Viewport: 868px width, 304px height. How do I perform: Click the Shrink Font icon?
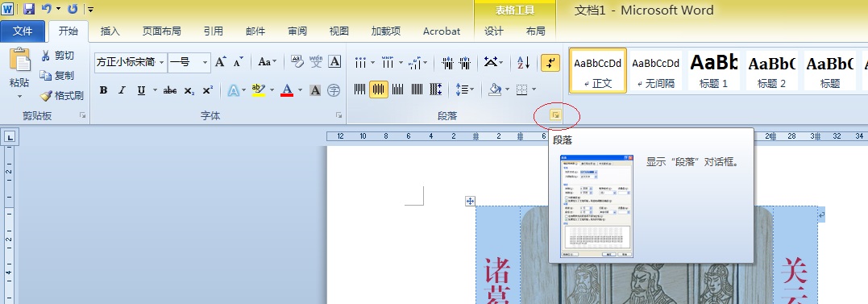tap(238, 62)
